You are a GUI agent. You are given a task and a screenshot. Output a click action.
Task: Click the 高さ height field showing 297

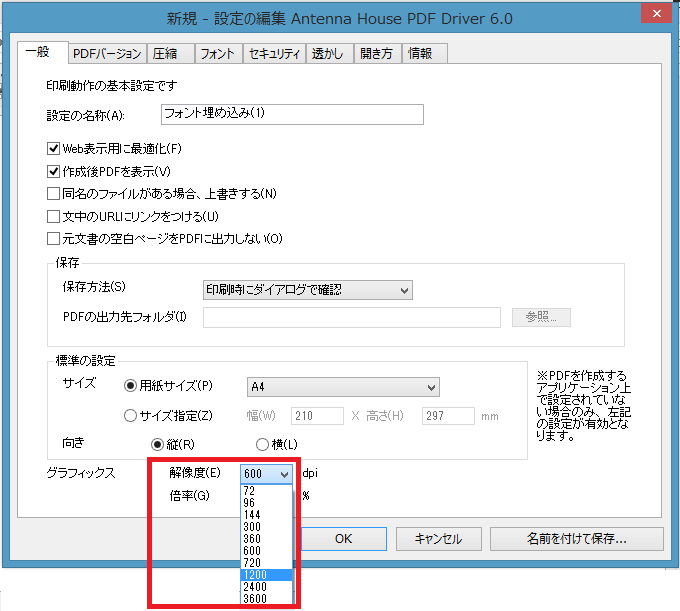[448, 416]
